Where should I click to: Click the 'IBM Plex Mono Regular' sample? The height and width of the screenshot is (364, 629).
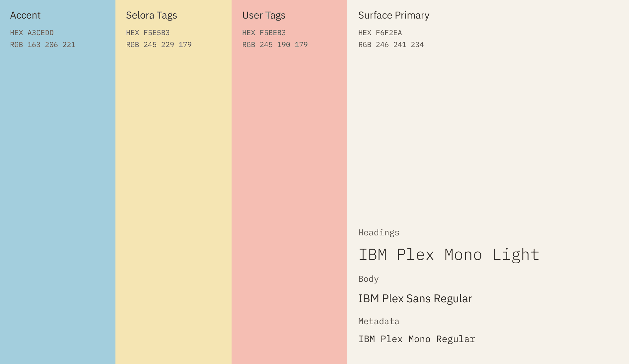pos(417,339)
